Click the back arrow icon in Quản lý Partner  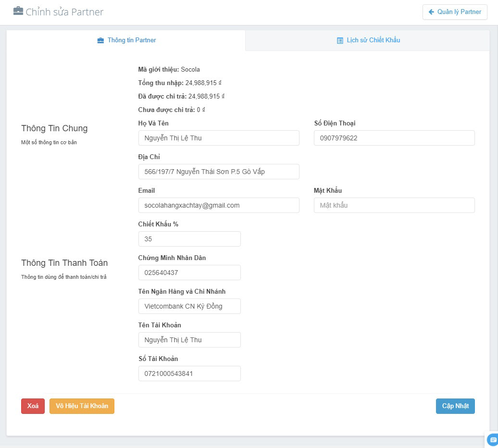click(x=431, y=12)
